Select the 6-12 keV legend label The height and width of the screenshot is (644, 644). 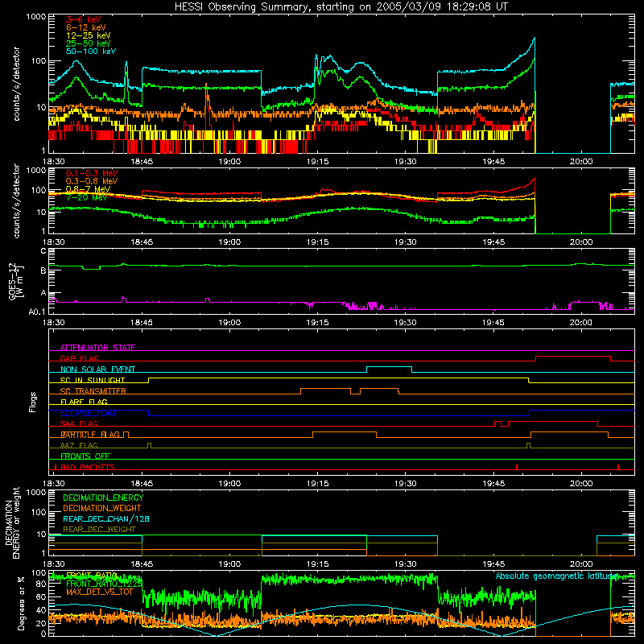[x=86, y=27]
